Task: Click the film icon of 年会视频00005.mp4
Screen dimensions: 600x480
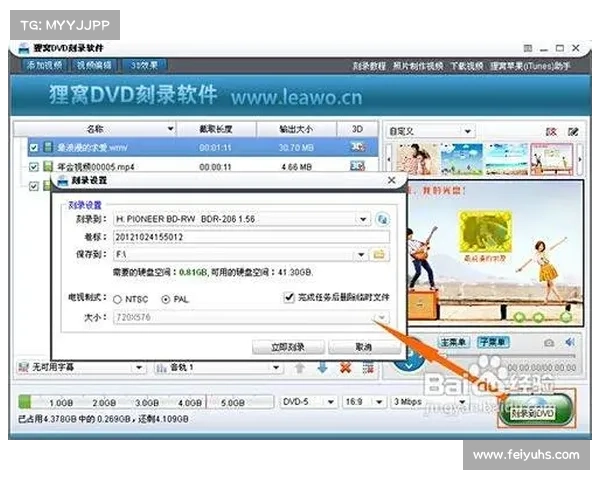Action: point(48,167)
